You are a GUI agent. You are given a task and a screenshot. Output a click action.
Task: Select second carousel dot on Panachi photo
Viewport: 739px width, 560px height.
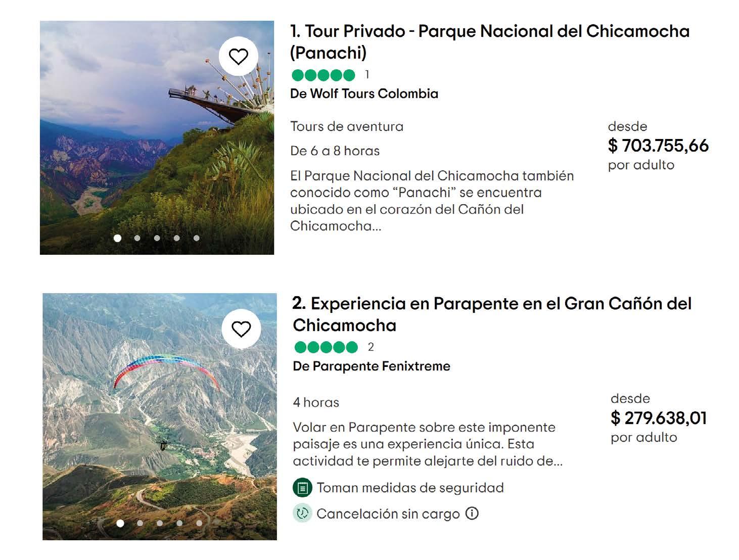click(137, 238)
